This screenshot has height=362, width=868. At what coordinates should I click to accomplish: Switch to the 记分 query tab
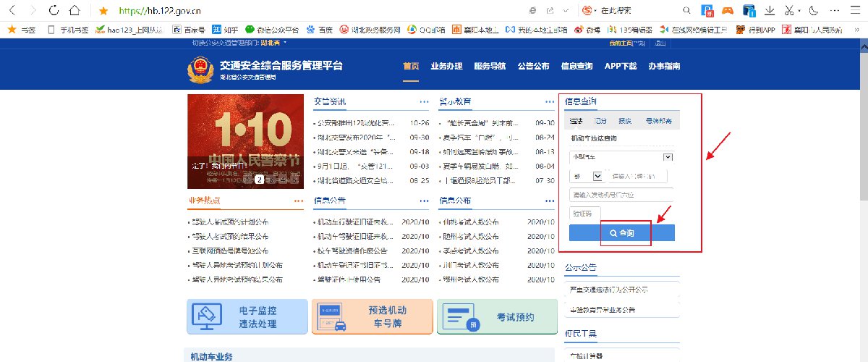pyautogui.click(x=600, y=121)
